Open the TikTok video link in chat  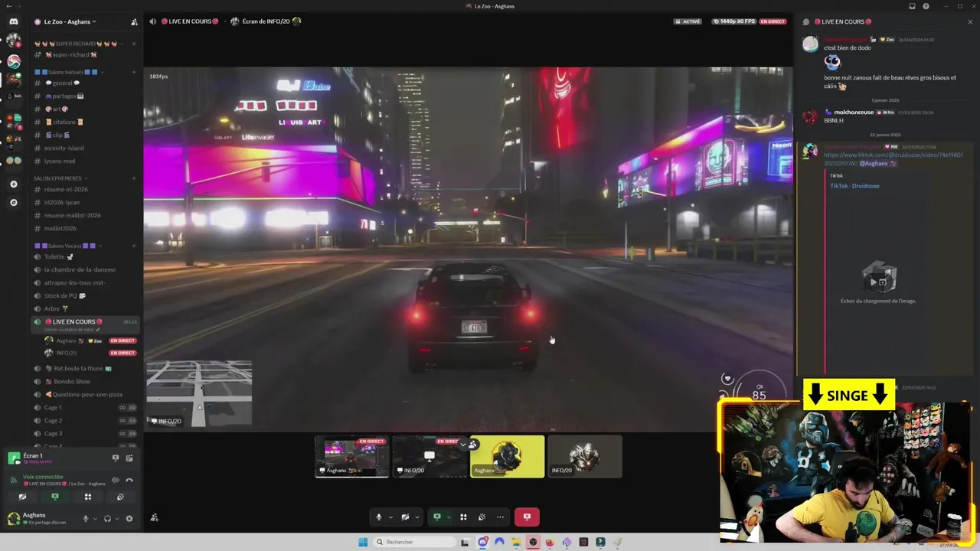coord(893,158)
